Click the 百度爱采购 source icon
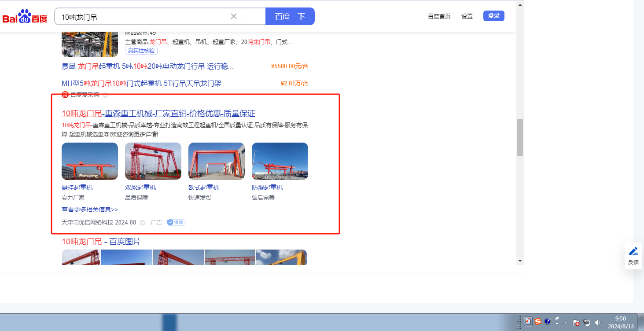The width and height of the screenshot is (644, 331). coord(65,95)
